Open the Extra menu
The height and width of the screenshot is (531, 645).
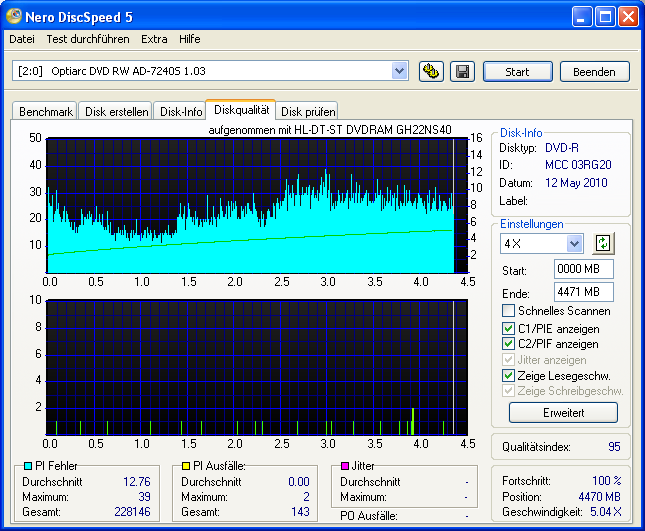point(154,39)
